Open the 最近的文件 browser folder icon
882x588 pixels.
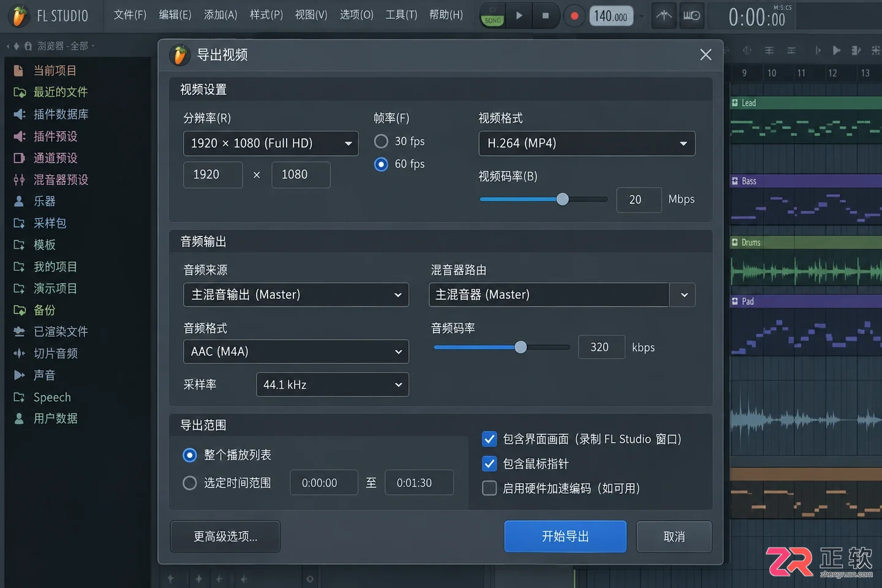pyautogui.click(x=20, y=92)
